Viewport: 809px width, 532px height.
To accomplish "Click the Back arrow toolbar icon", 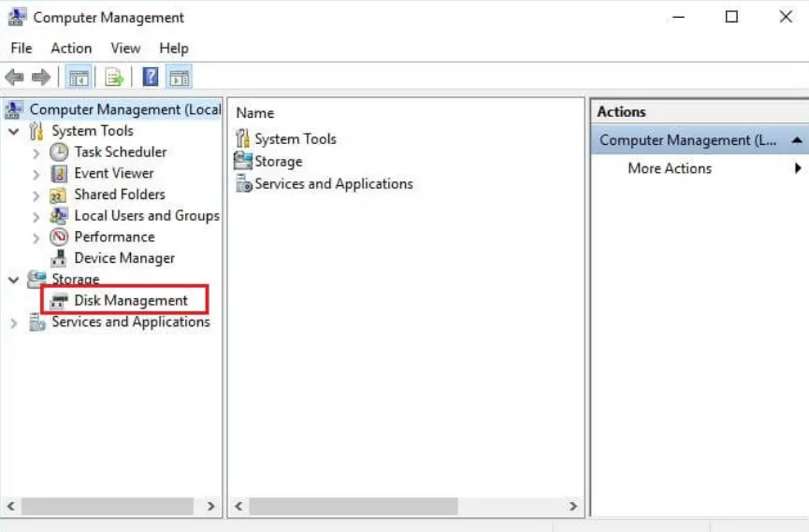I will click(x=14, y=78).
